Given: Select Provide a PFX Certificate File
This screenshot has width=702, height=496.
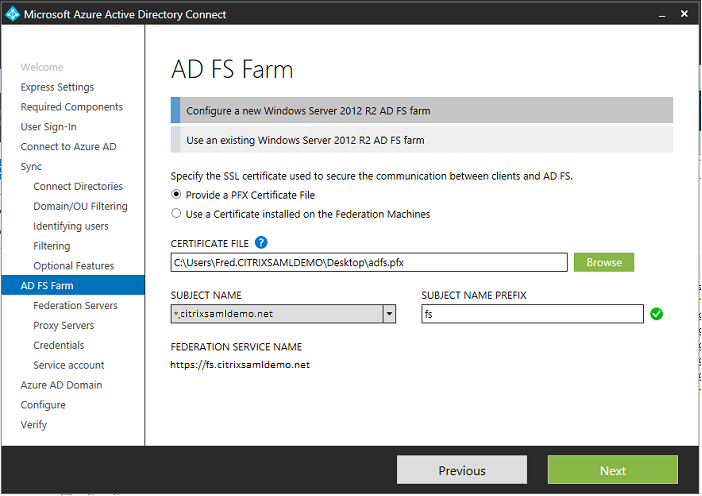Looking at the screenshot, I should [x=177, y=195].
